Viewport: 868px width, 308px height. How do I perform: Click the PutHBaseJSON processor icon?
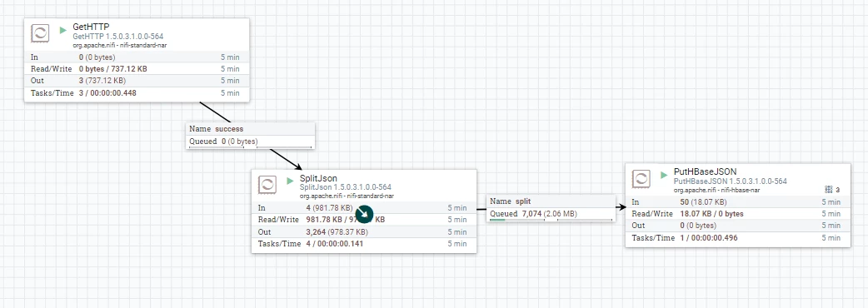coord(641,178)
